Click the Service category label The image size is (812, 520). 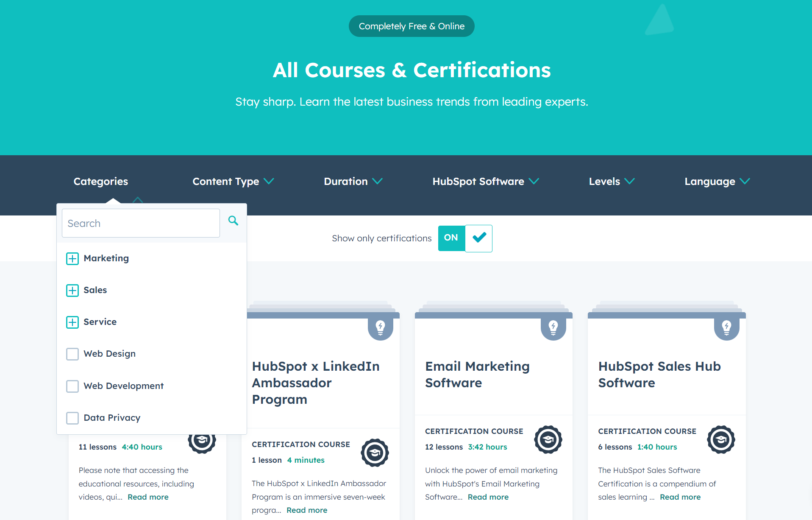click(100, 322)
